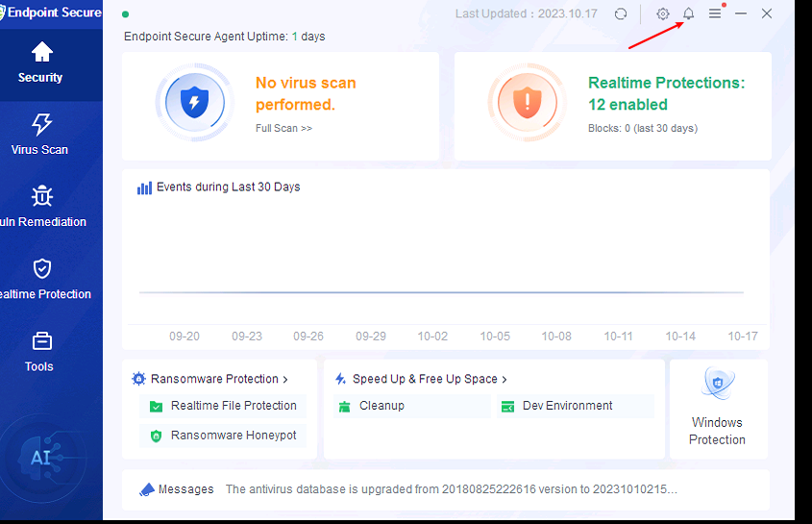Click the Windows Protection globe icon
Screen dimensions: 812x524
(718, 384)
